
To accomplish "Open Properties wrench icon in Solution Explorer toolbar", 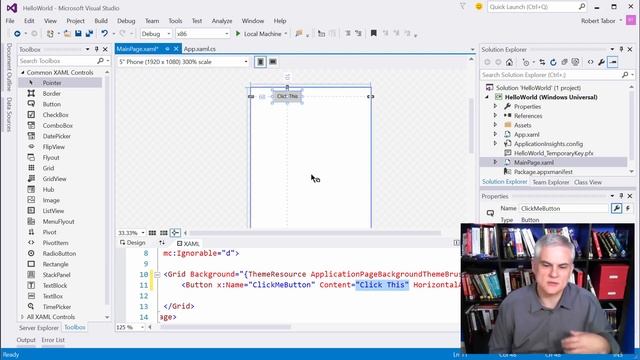I will pos(601,62).
